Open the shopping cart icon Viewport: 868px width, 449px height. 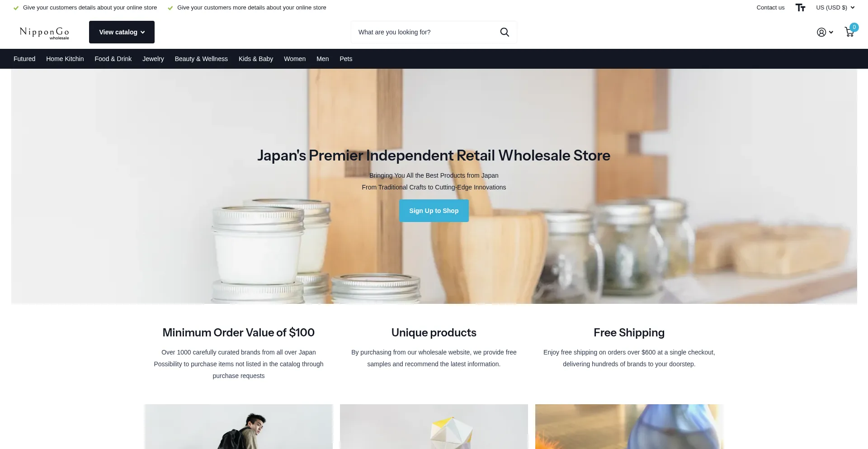pos(849,32)
